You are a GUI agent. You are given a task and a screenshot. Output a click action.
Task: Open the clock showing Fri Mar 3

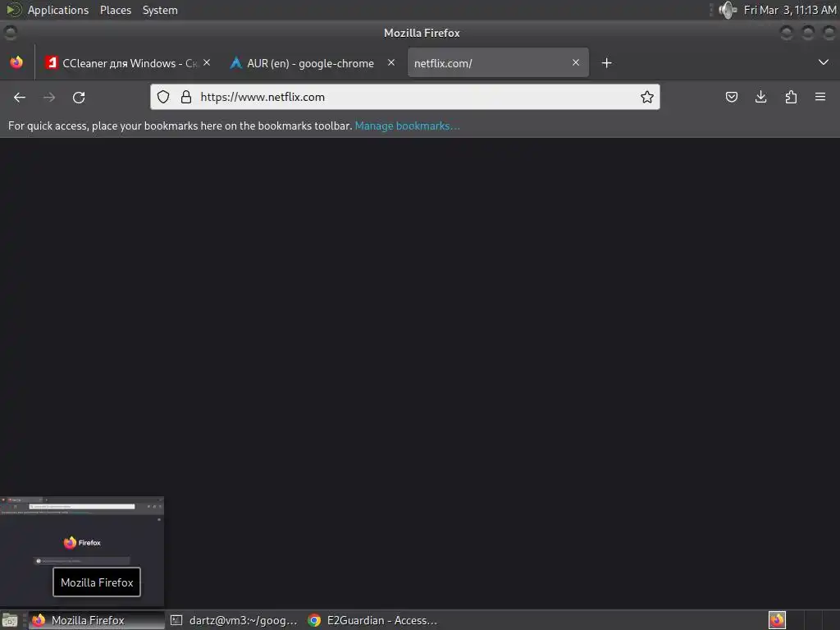click(790, 10)
